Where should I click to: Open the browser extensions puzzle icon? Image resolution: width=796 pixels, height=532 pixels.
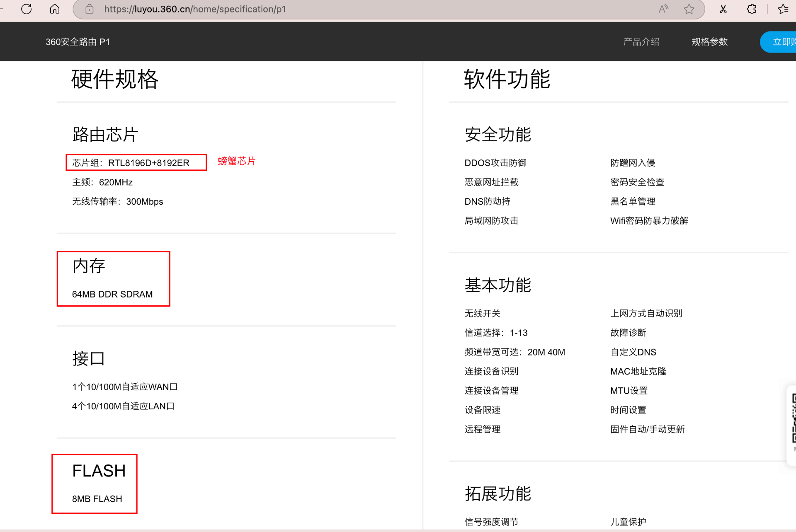click(x=752, y=9)
